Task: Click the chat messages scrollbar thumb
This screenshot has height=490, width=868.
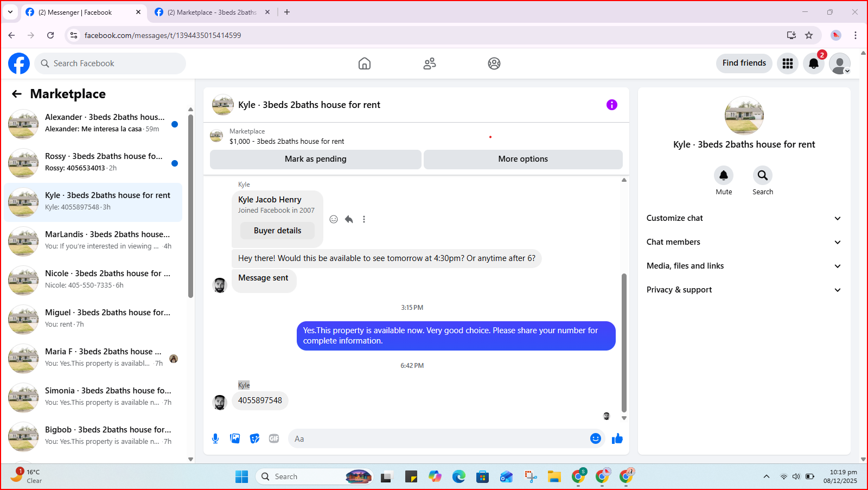Action: coord(624,343)
